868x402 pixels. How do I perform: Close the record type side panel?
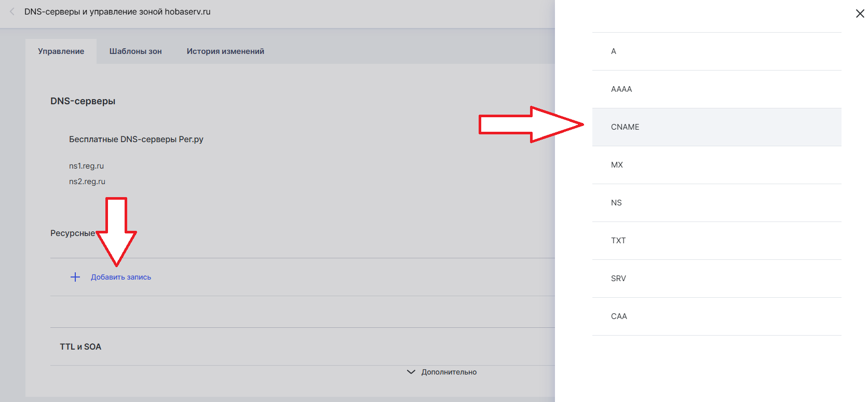point(860,13)
